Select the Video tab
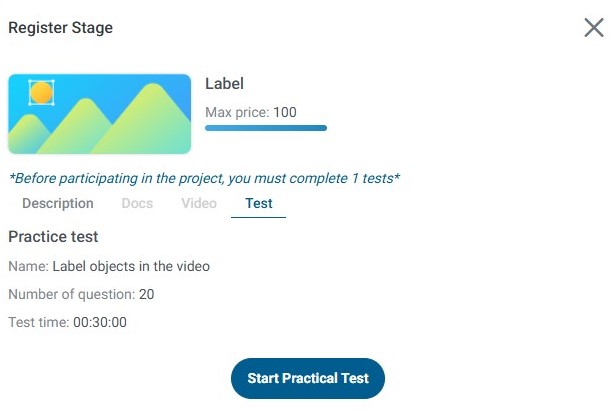This screenshot has width=614, height=411. point(199,203)
